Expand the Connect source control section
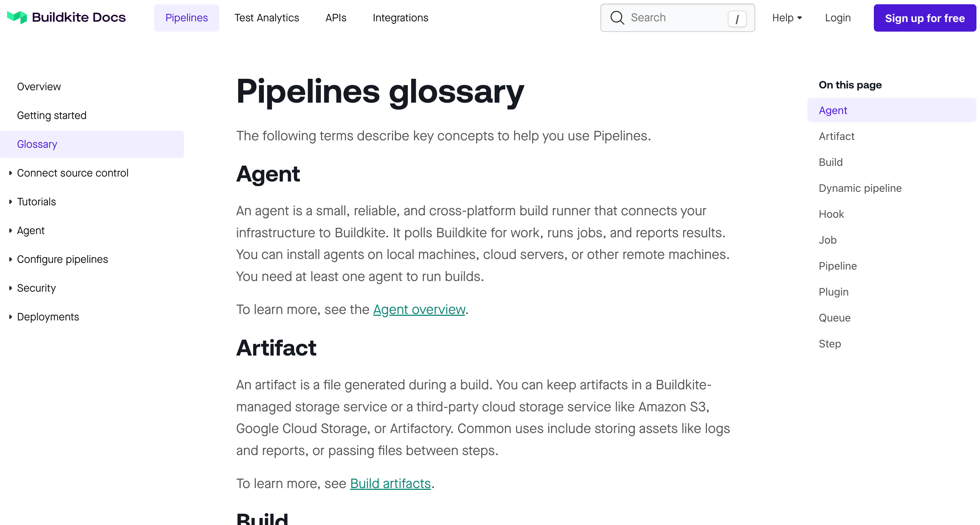Image resolution: width=980 pixels, height=525 pixels. [11, 173]
